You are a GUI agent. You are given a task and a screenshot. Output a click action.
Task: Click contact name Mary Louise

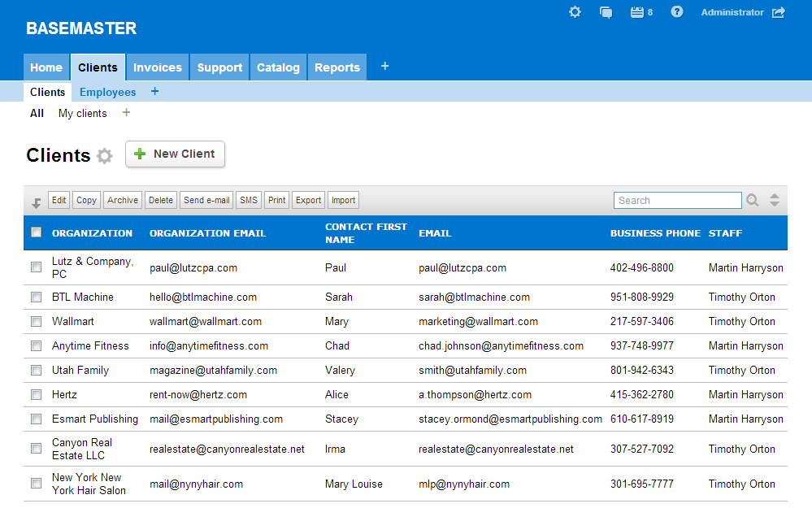coord(354,484)
